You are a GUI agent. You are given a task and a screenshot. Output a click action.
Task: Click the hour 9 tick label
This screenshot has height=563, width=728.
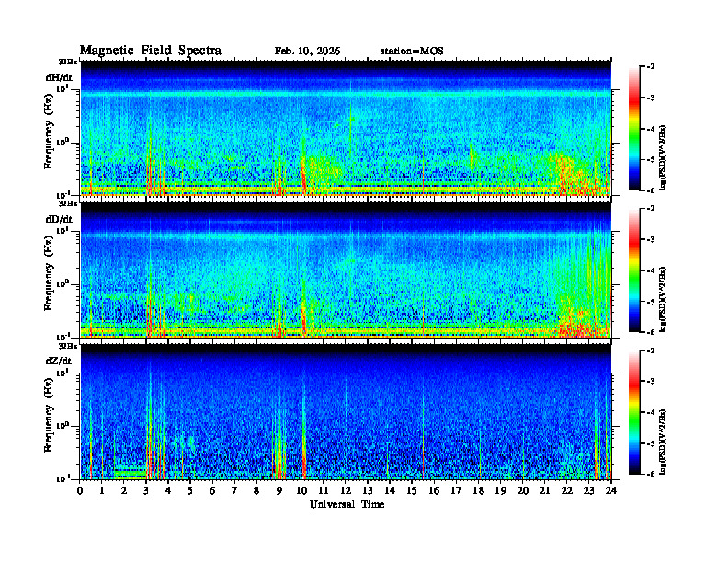(x=279, y=491)
